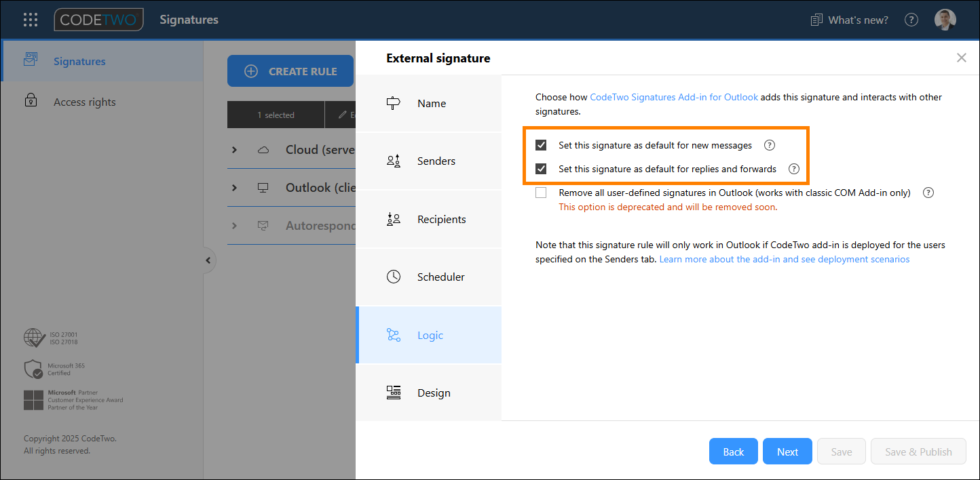Click the Autoresponder envelope icon

pyautogui.click(x=263, y=226)
